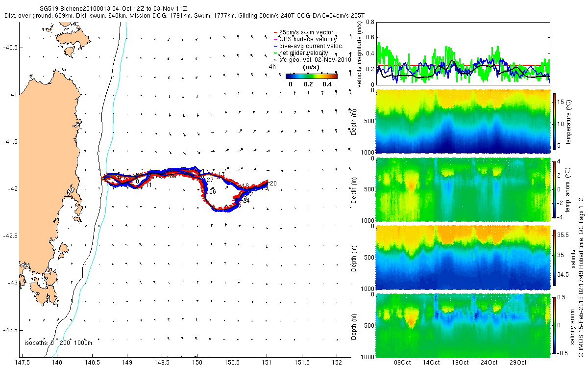
Task: Click the '152' longitude label
Action: click(x=337, y=363)
